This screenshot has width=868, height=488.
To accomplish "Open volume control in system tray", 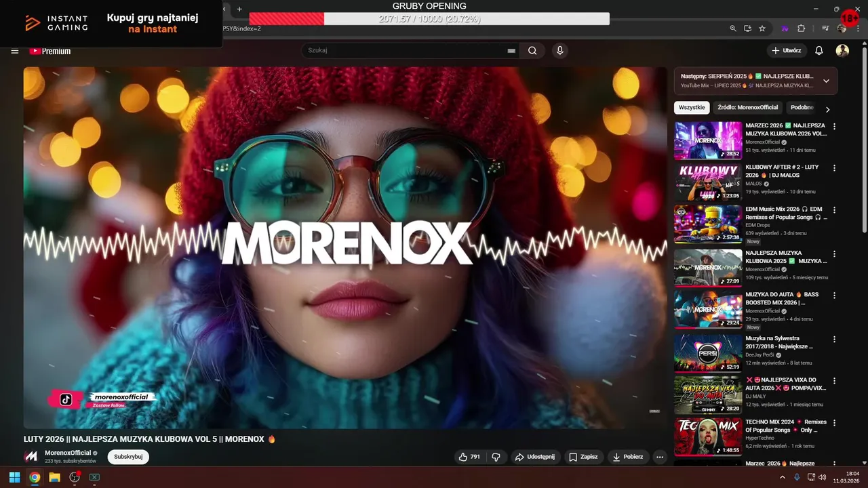I will pos(823,477).
